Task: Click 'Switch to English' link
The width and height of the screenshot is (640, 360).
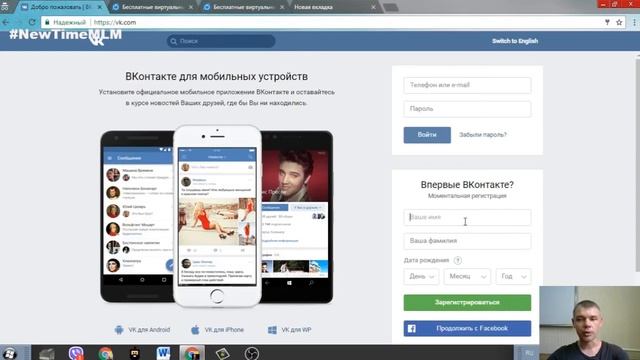Action: point(515,41)
